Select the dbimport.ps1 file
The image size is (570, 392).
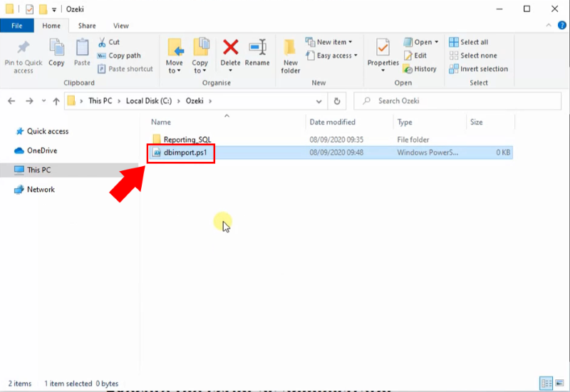coord(185,153)
